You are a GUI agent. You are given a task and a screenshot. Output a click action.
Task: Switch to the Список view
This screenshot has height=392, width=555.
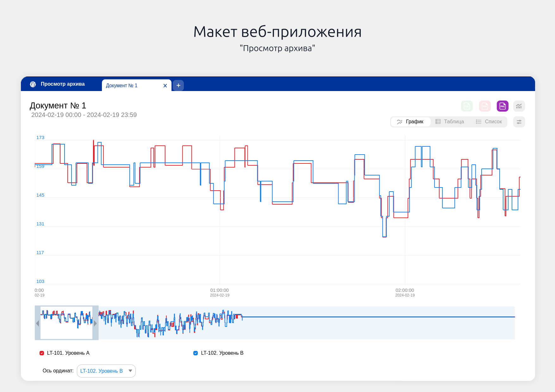tap(489, 122)
